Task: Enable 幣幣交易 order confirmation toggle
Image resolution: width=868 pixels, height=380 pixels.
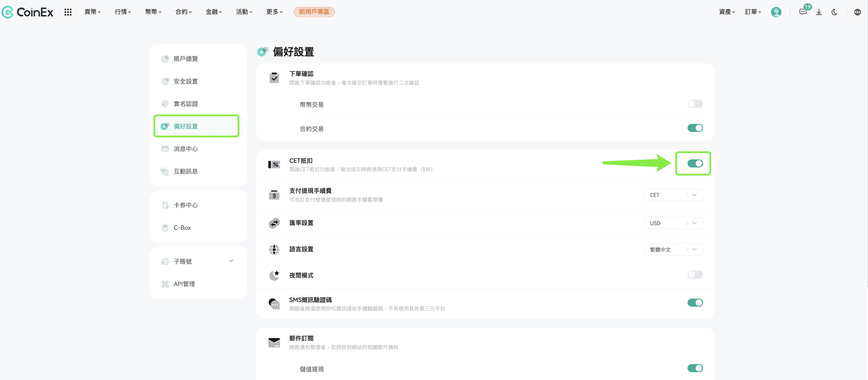Action: (695, 104)
